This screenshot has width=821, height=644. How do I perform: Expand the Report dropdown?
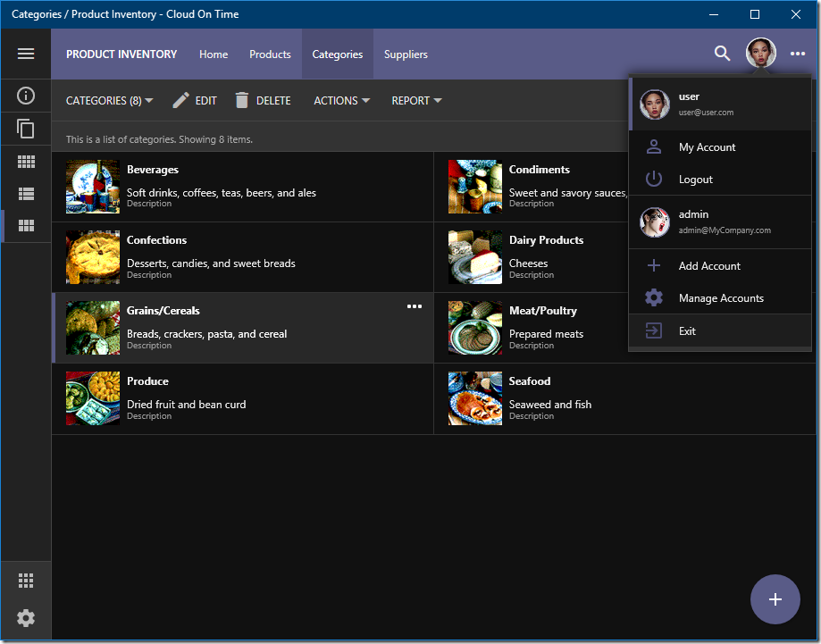coord(416,101)
